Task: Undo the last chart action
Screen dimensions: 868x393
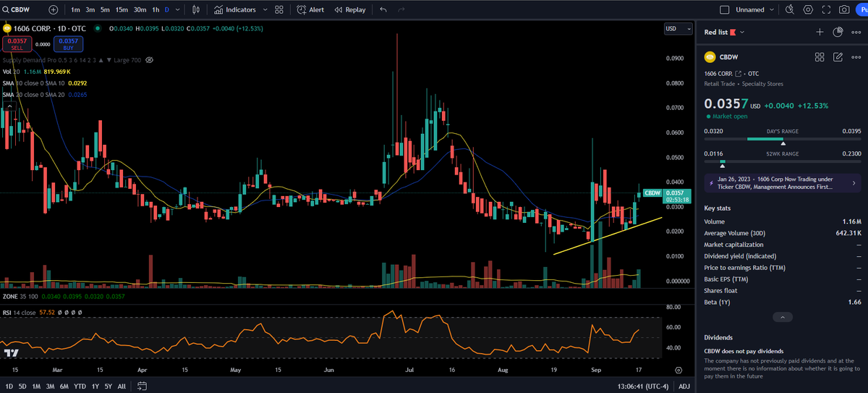Action: [x=383, y=9]
